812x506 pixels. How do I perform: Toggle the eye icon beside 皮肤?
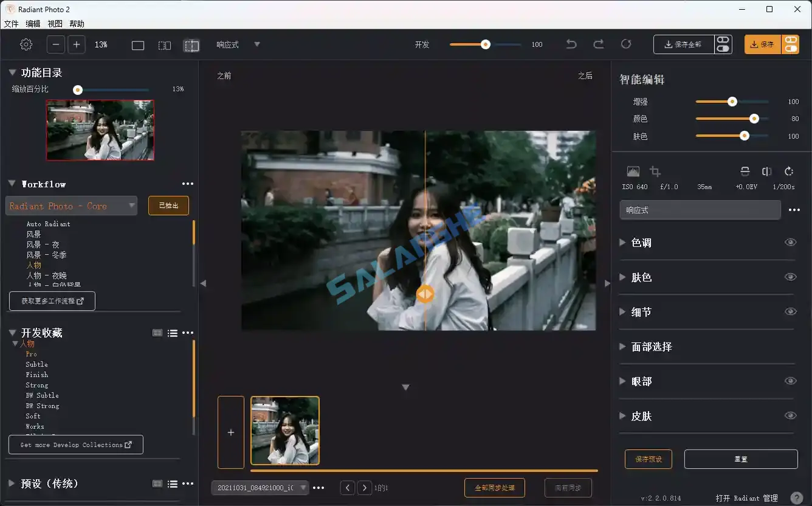[x=791, y=415]
